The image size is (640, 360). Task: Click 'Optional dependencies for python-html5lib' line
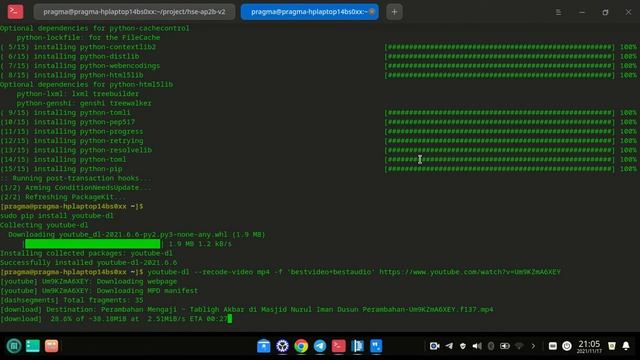87,84
